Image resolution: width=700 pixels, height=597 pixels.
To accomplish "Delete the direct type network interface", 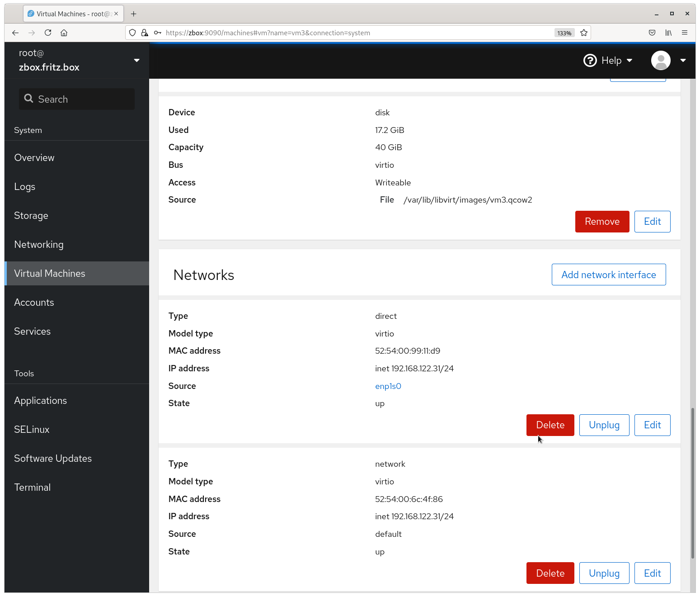I will point(550,425).
